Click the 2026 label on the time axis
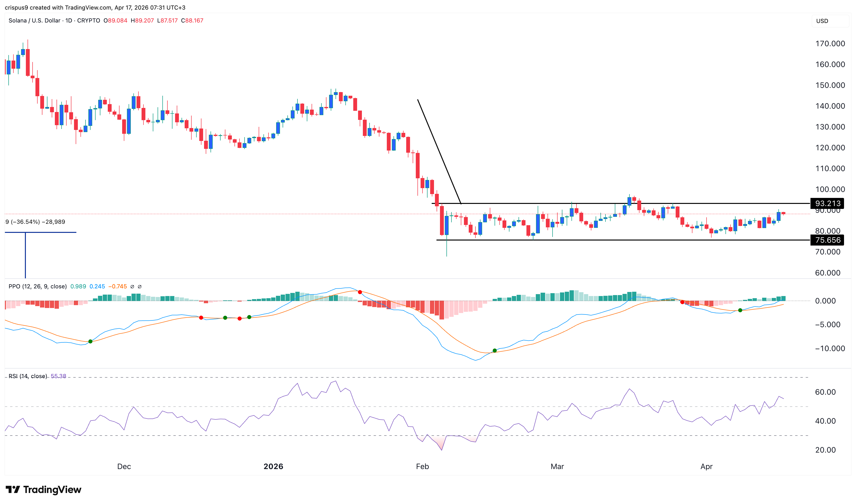 pos(273,466)
